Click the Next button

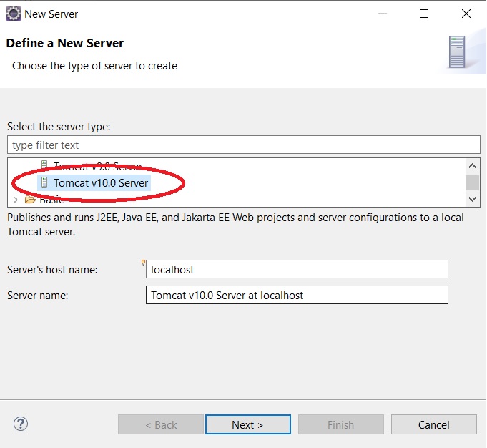click(x=248, y=424)
